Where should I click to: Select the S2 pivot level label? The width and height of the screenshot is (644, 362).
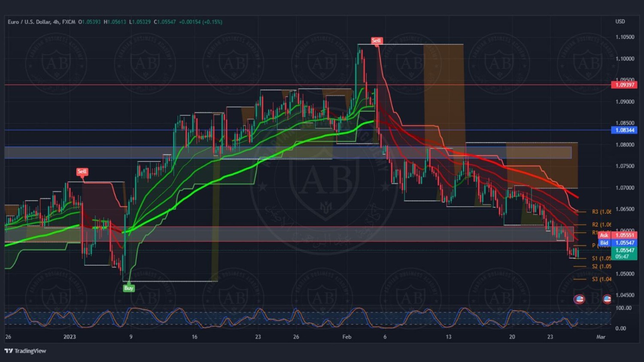pyautogui.click(x=601, y=266)
